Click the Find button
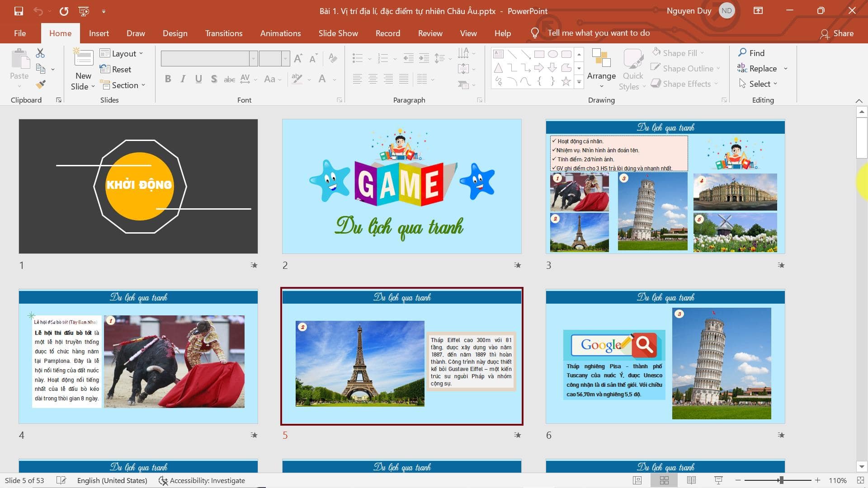Viewport: 868px width, 488px height. (x=751, y=53)
